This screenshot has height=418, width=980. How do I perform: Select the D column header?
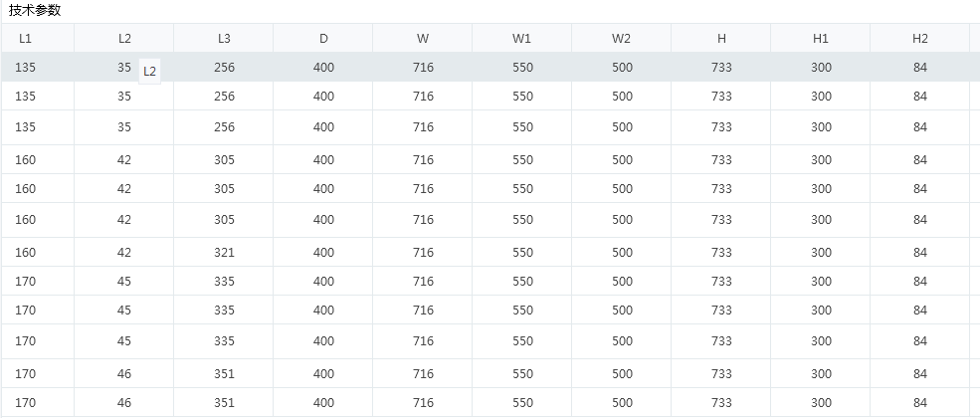click(322, 38)
